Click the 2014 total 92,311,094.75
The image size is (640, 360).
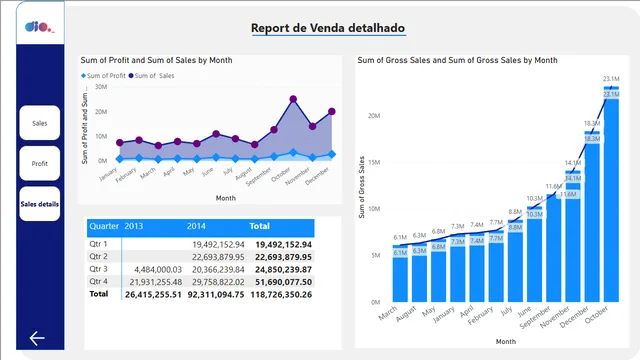[x=216, y=294]
